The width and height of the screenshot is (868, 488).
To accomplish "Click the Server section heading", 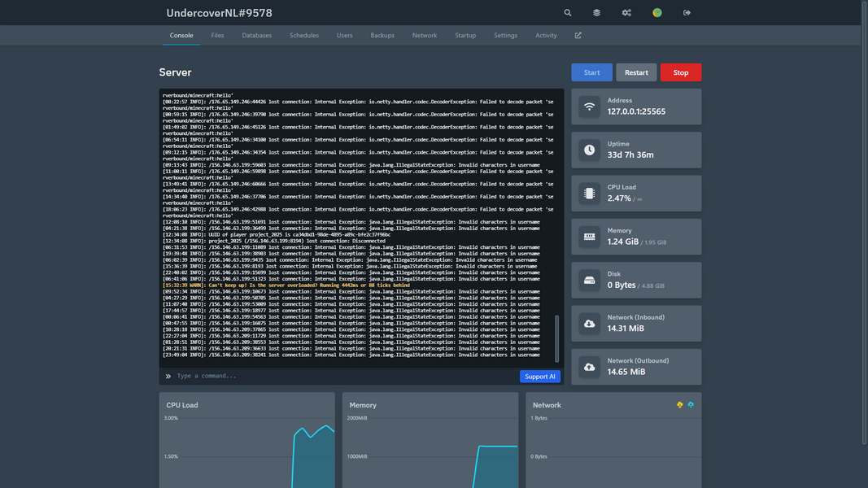I will point(176,72).
